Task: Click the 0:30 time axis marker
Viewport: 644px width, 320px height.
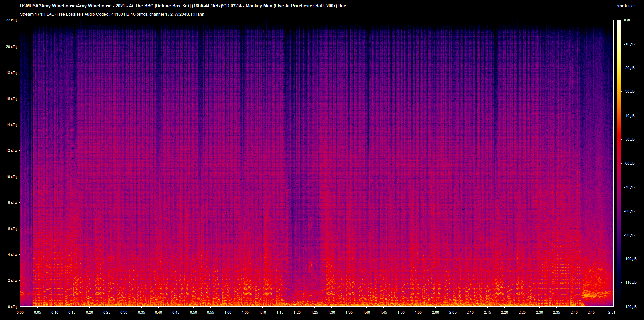Action: [x=124, y=312]
